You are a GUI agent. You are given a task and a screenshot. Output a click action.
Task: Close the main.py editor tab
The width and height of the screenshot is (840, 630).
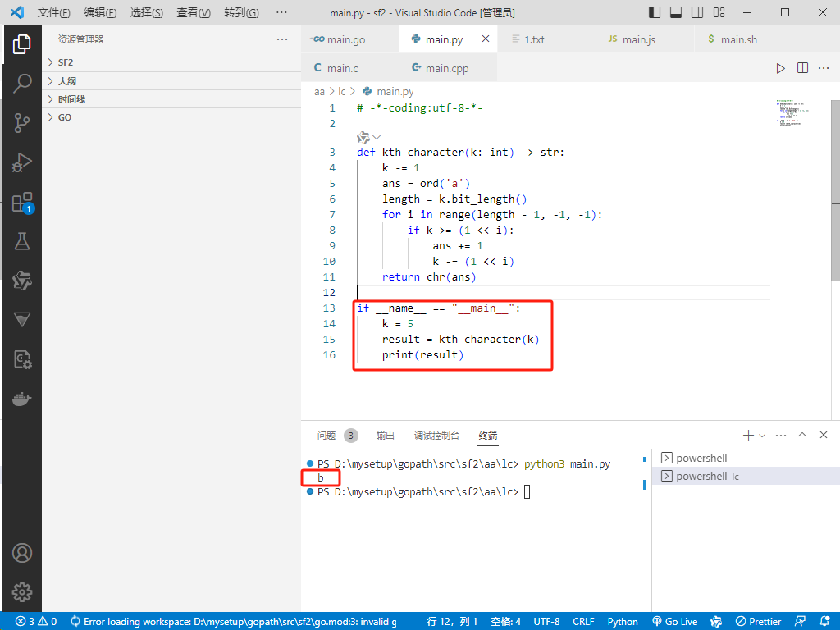486,39
